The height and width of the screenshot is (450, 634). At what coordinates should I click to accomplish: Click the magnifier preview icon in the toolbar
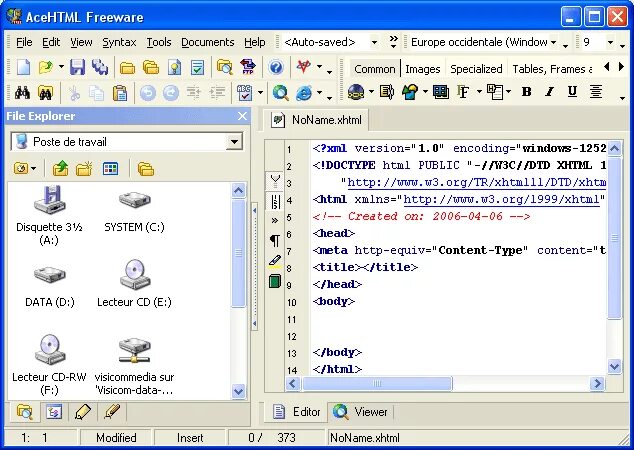[280, 93]
